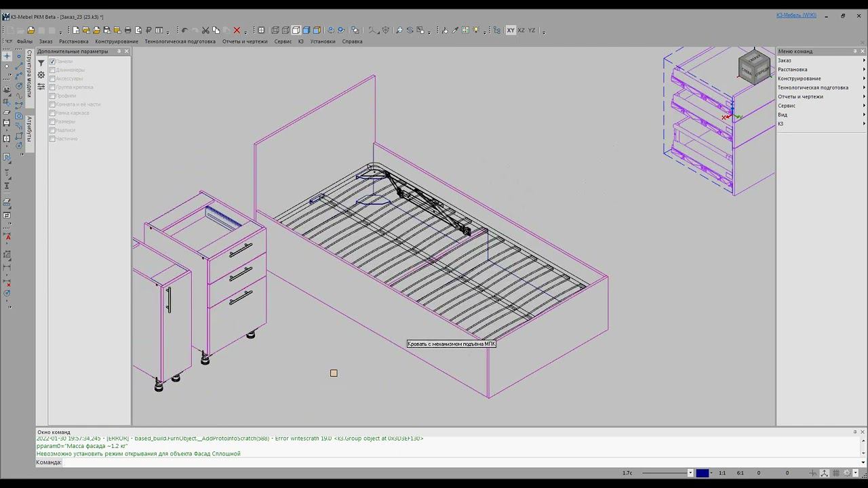Open the line type dropdown in status bar
Image resolution: width=868 pixels, height=488 pixels.
690,473
